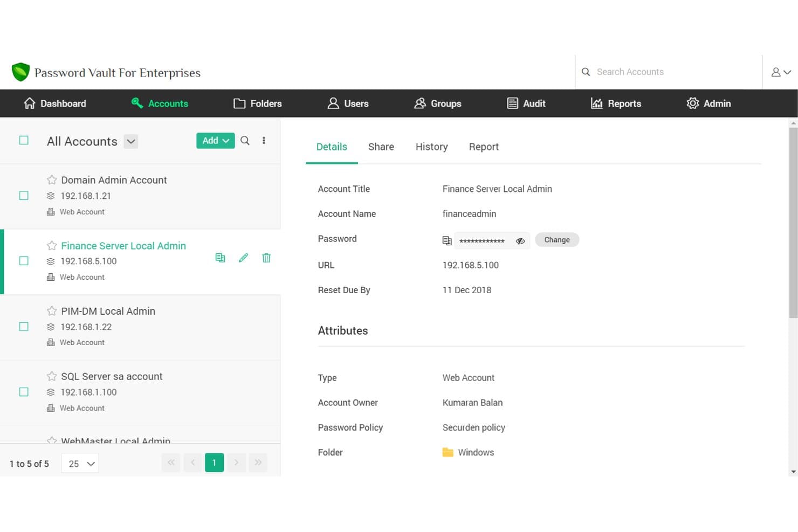
Task: Open Dashboard in the navigation bar
Action: pyautogui.click(x=55, y=103)
